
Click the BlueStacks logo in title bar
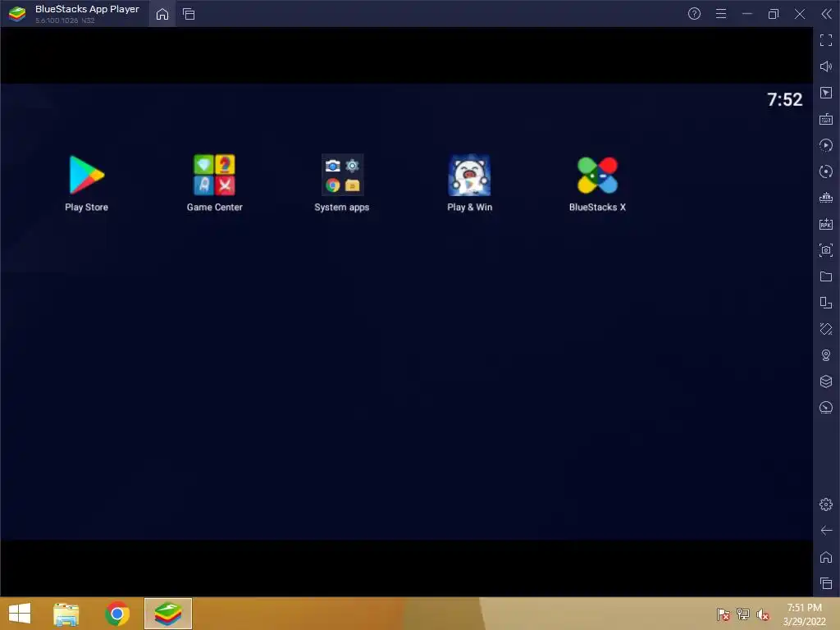[x=17, y=14]
